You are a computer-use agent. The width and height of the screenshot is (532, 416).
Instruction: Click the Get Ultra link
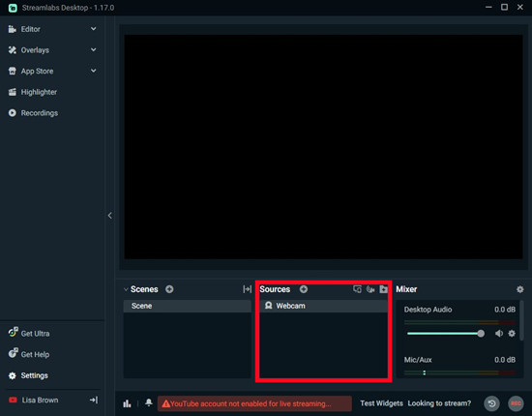(35, 334)
